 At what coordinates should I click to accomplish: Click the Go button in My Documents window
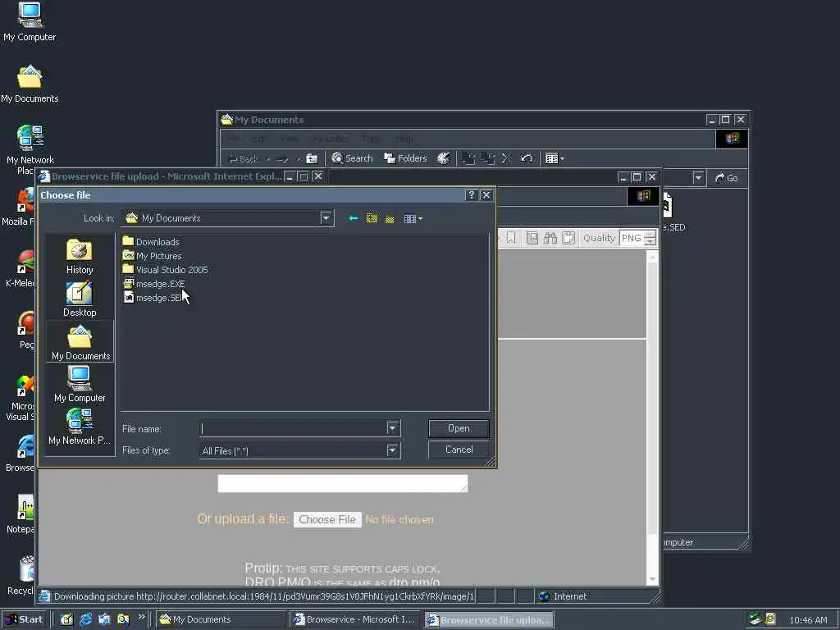pos(727,178)
